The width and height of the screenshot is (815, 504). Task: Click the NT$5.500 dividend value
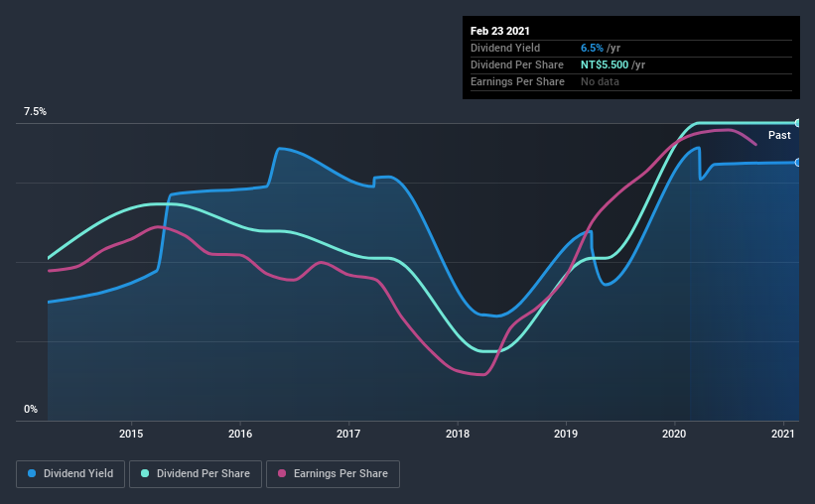tap(605, 64)
